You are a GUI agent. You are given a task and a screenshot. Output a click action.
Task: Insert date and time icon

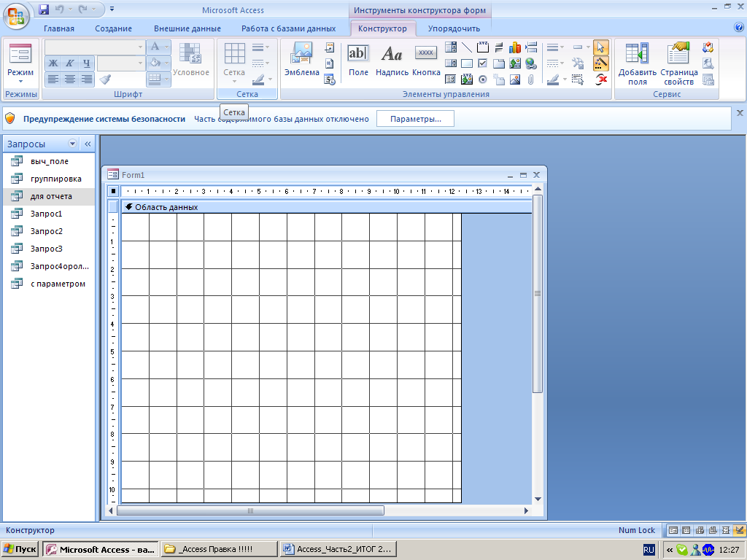330,79
